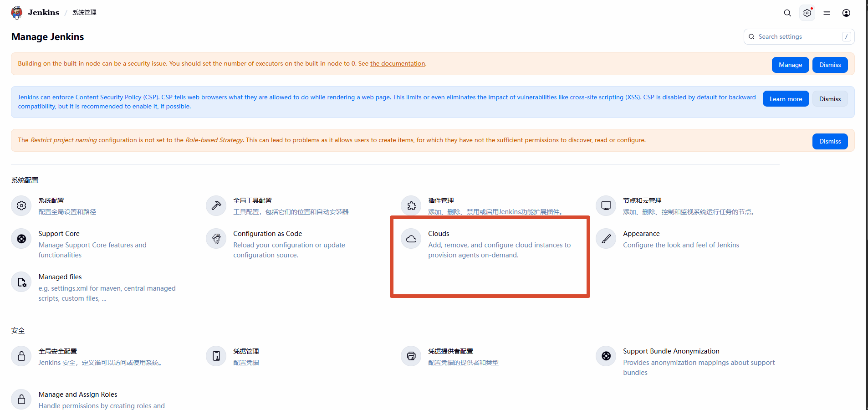This screenshot has width=868, height=410.
Task: Dismiss the Content Security Policy notice
Action: click(830, 99)
